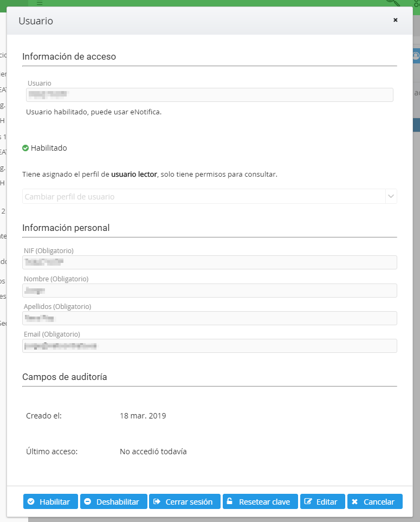Click the 'Creado el' date 18 mar. 2019
Screen dimensions: 420x522
(143, 416)
